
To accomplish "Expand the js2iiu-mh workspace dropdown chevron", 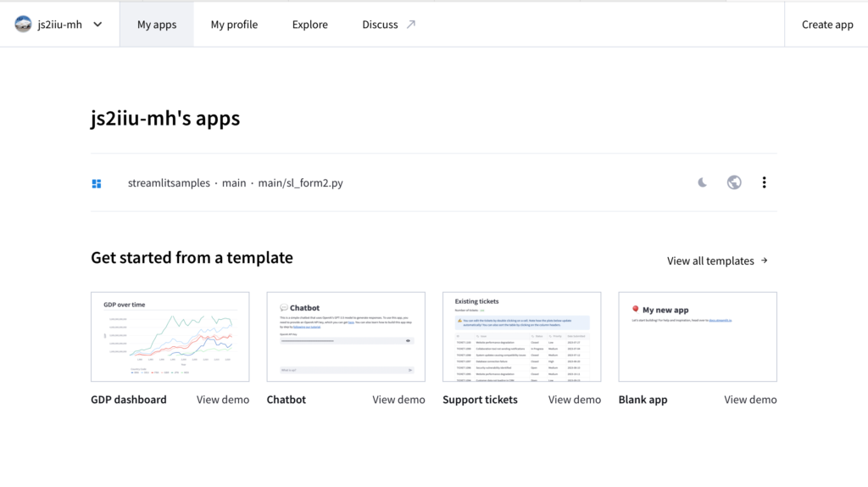I will click(97, 25).
